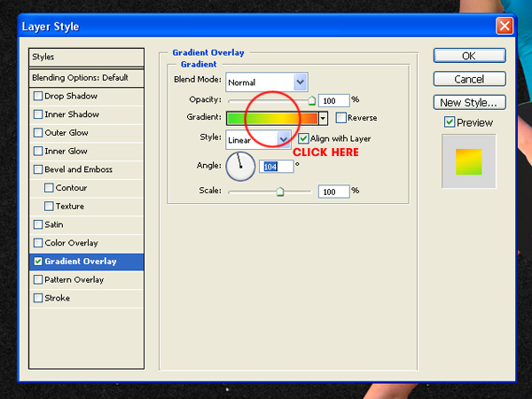
Task: Toggle the Preview checkbox
Action: [450, 122]
